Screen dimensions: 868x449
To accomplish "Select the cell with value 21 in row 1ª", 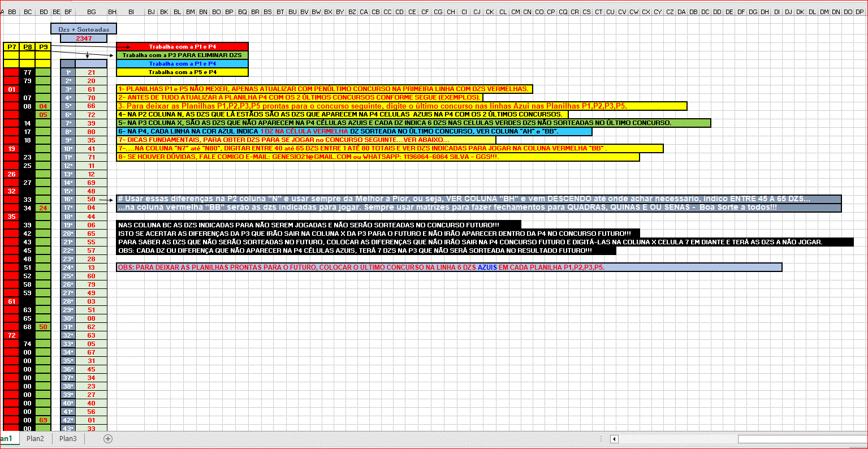I will [x=91, y=72].
